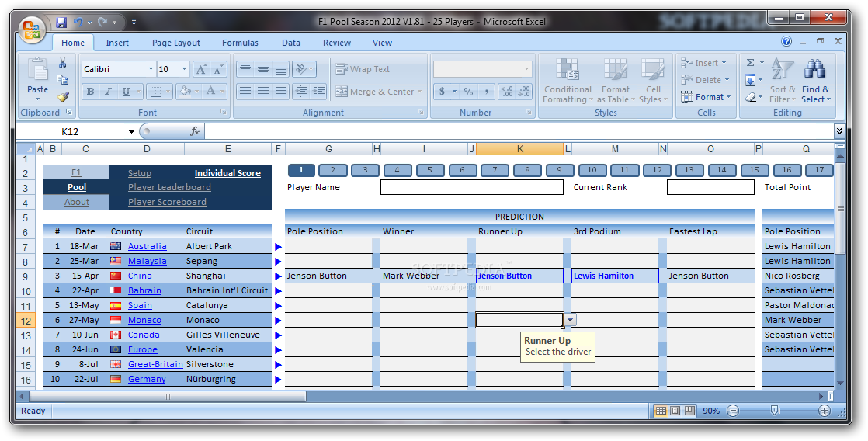Open the View tab
The image size is (868, 441).
pos(382,43)
